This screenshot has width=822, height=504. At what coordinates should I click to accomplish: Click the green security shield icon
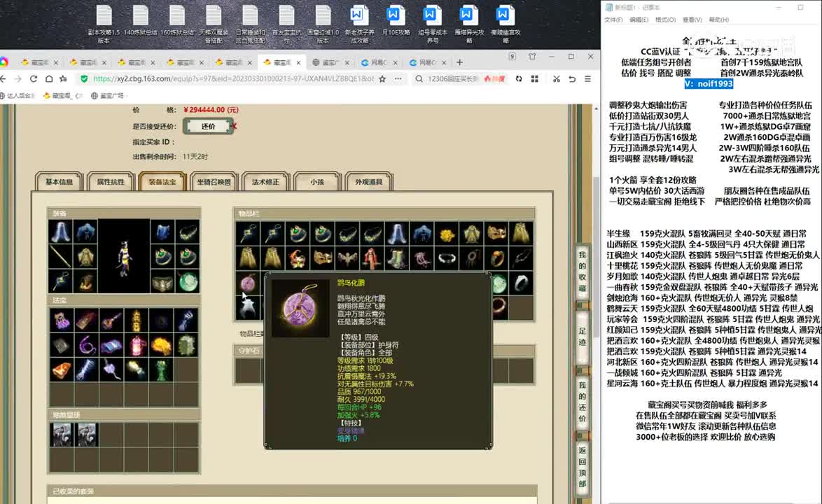click(x=84, y=78)
